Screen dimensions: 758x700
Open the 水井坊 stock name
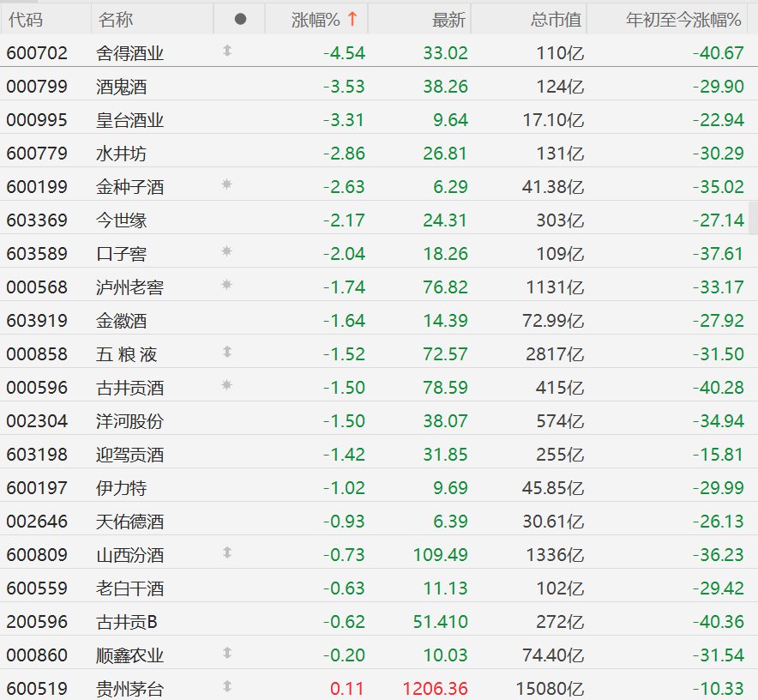(x=121, y=154)
